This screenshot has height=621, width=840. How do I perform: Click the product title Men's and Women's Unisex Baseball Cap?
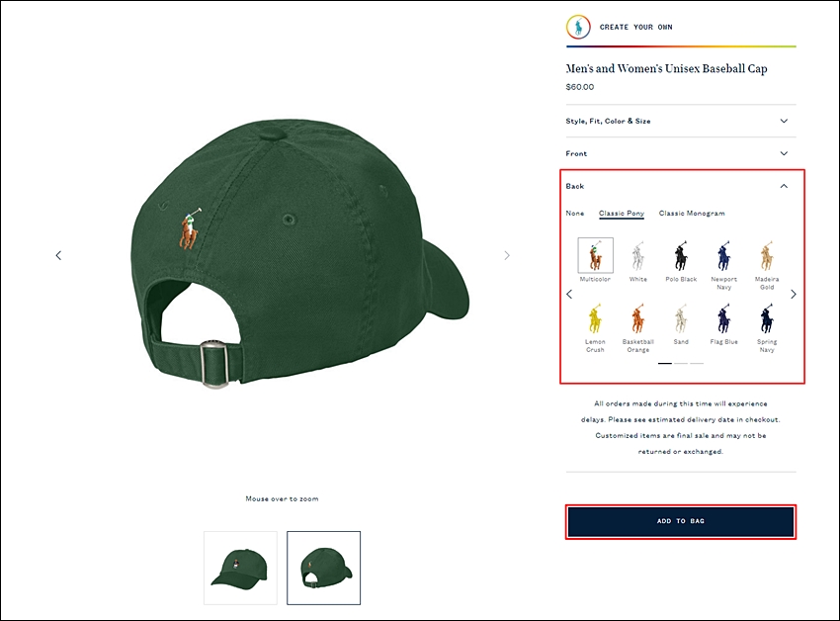[x=666, y=68]
